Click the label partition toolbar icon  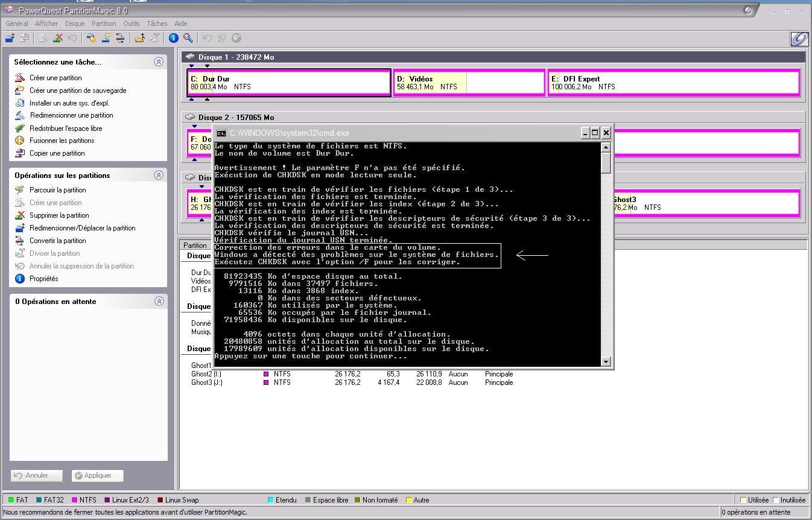(91, 38)
